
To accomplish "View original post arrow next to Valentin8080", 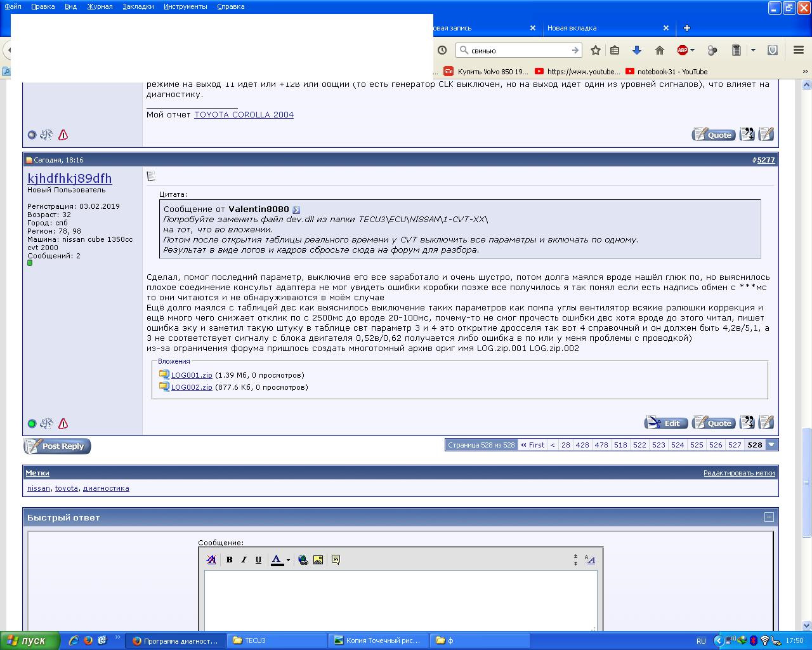I will pyautogui.click(x=296, y=209).
